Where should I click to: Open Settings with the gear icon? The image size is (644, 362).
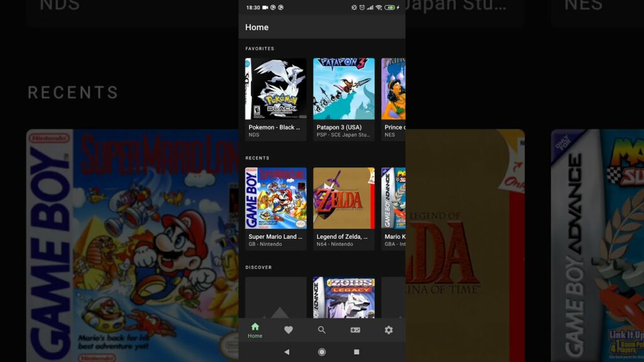pyautogui.click(x=389, y=330)
